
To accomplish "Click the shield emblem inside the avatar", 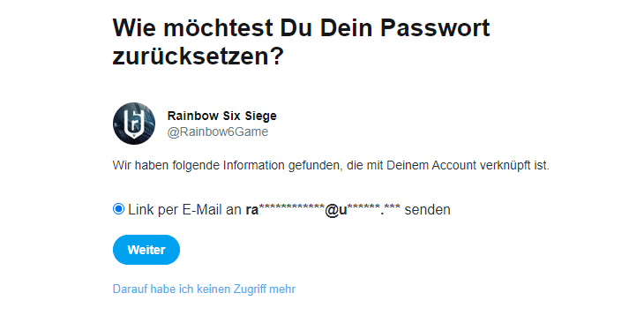I will click(x=134, y=124).
